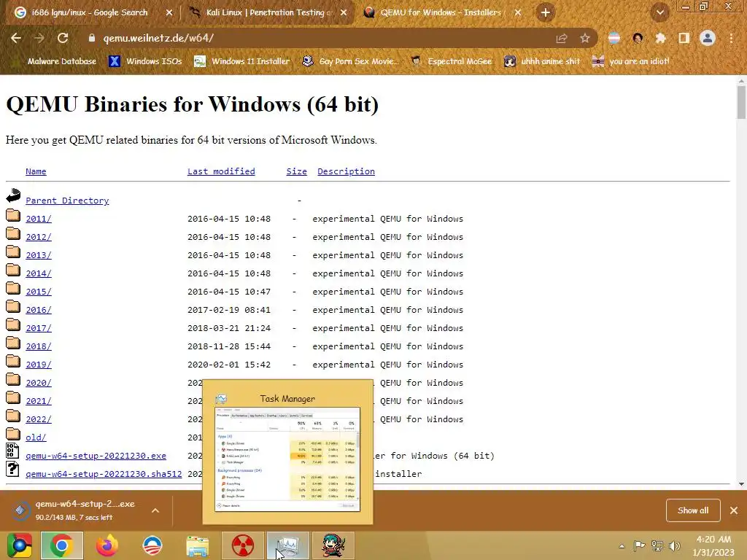Viewport: 747px width, 560px height.
Task: Open the 2018/ folder link
Action: (x=39, y=346)
